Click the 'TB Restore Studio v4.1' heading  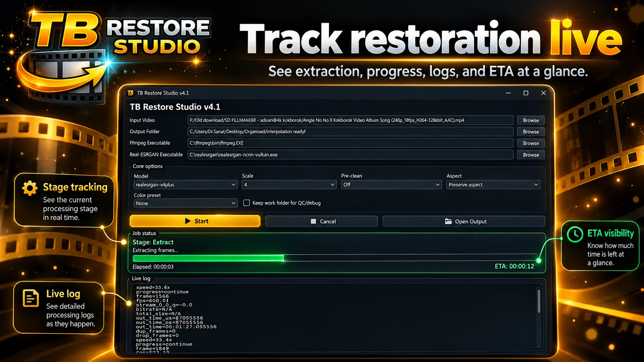click(175, 107)
